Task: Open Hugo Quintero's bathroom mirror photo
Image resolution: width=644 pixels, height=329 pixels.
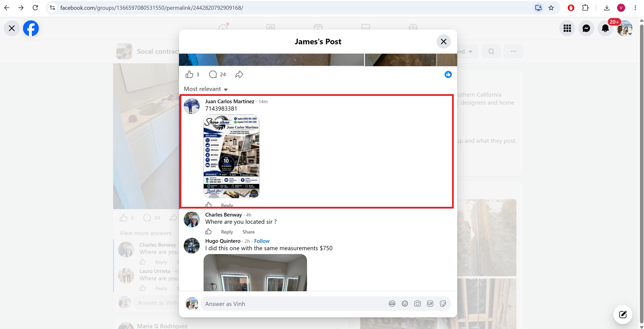Action: pyautogui.click(x=255, y=273)
